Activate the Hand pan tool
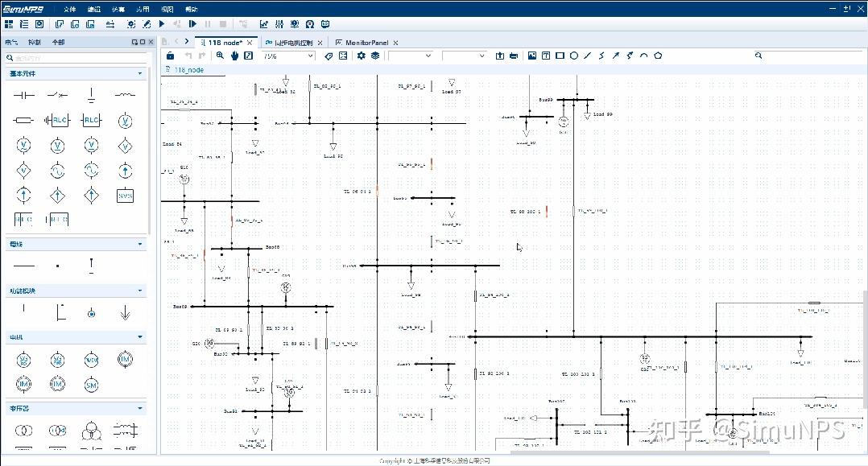This screenshot has height=466, width=868. click(234, 56)
